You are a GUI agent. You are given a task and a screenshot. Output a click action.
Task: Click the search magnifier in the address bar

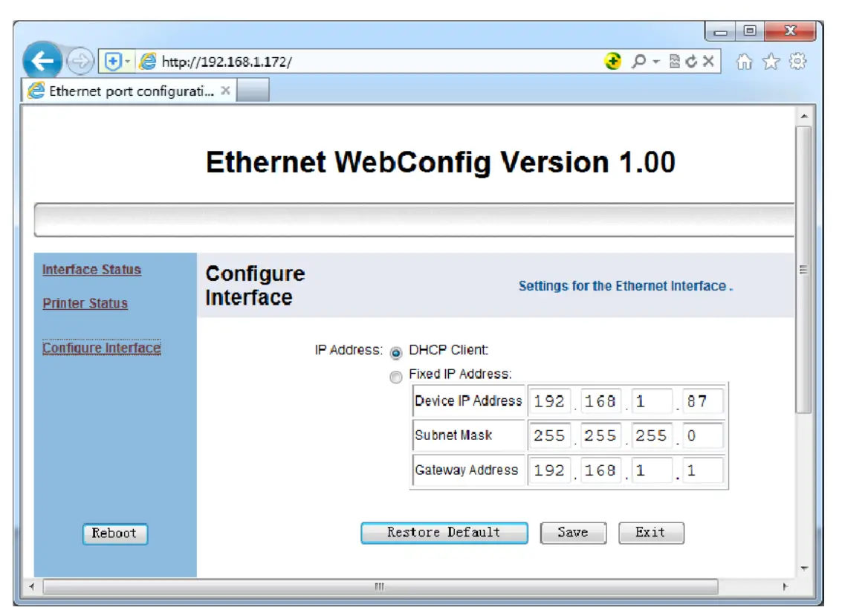click(640, 61)
